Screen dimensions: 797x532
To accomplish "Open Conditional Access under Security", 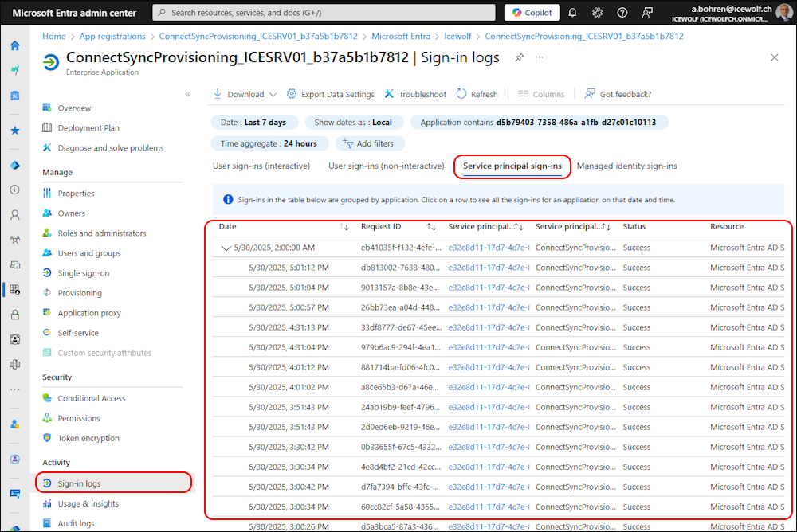I will coord(92,398).
